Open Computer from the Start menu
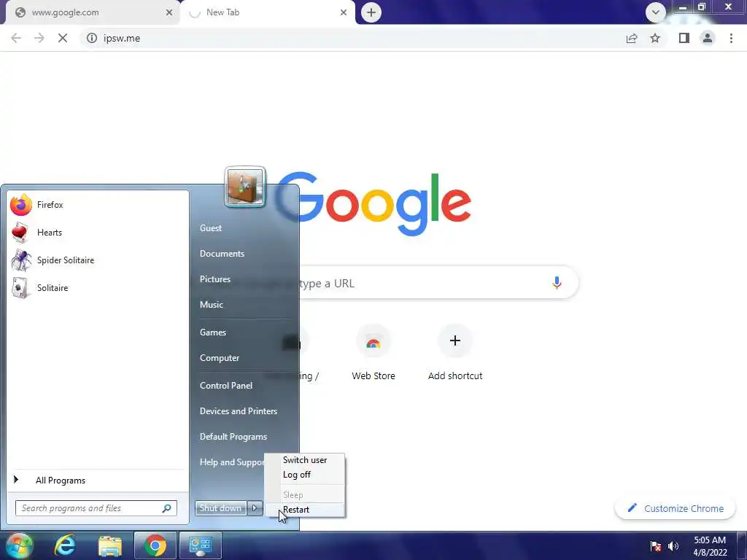The width and height of the screenshot is (747, 560). (219, 358)
